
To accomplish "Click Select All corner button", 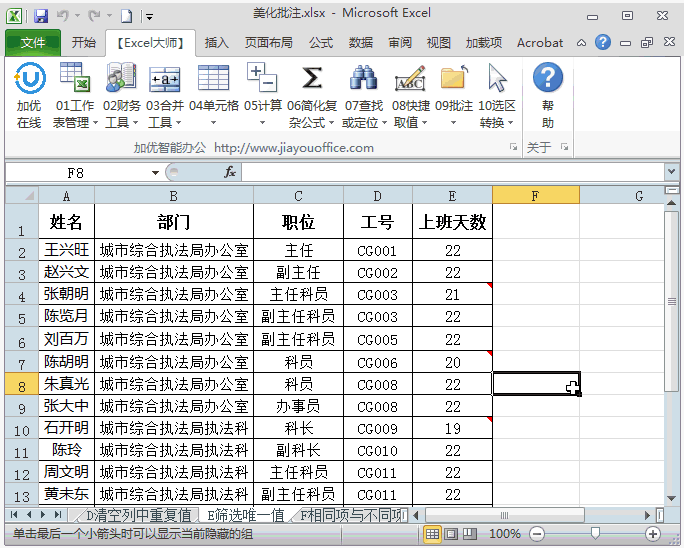I will click(22, 195).
